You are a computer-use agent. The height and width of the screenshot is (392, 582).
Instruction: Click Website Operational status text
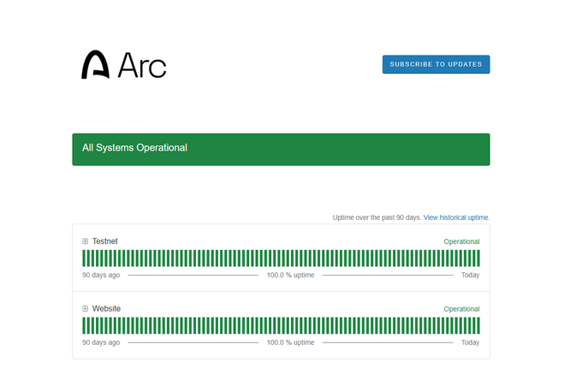click(x=461, y=309)
